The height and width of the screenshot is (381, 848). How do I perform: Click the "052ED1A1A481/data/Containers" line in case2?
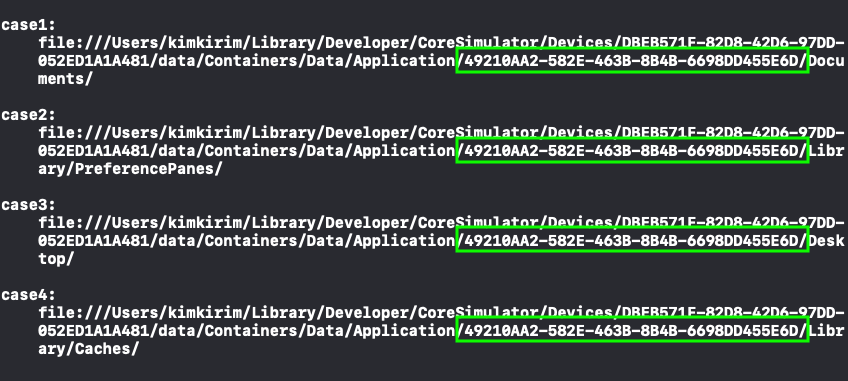click(441, 151)
